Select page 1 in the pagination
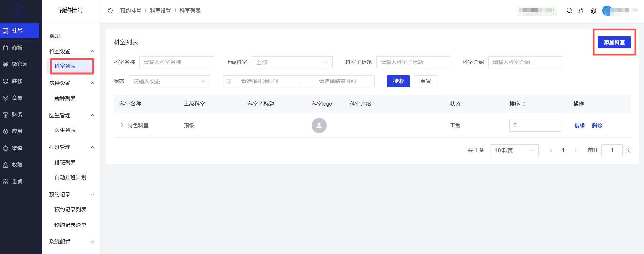Viewport: 644px width, 254px height. (563, 150)
